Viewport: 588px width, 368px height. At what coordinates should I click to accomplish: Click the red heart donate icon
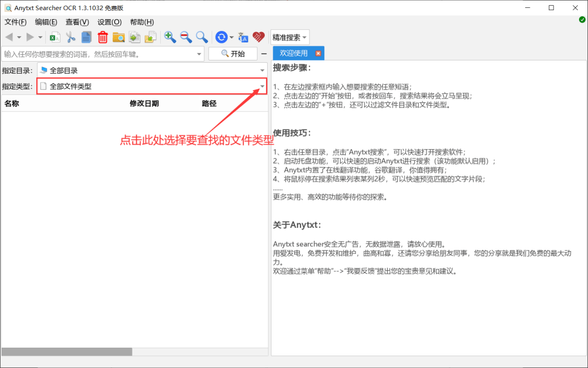click(x=259, y=37)
